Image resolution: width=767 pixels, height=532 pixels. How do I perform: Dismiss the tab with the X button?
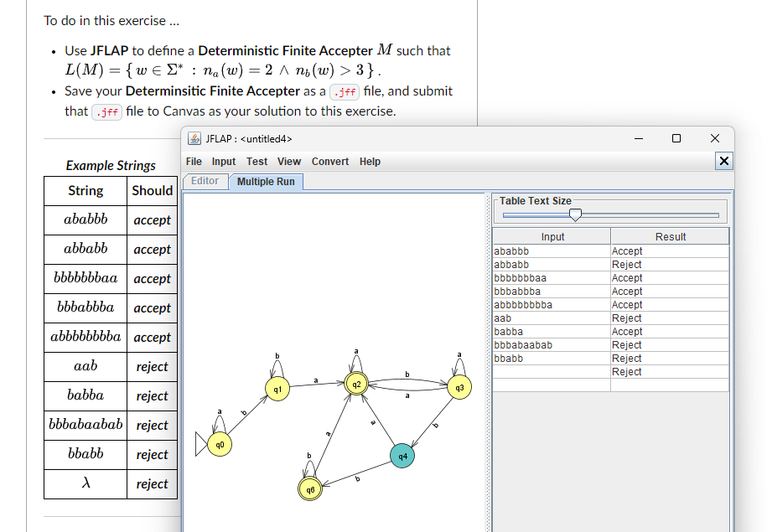coord(724,161)
